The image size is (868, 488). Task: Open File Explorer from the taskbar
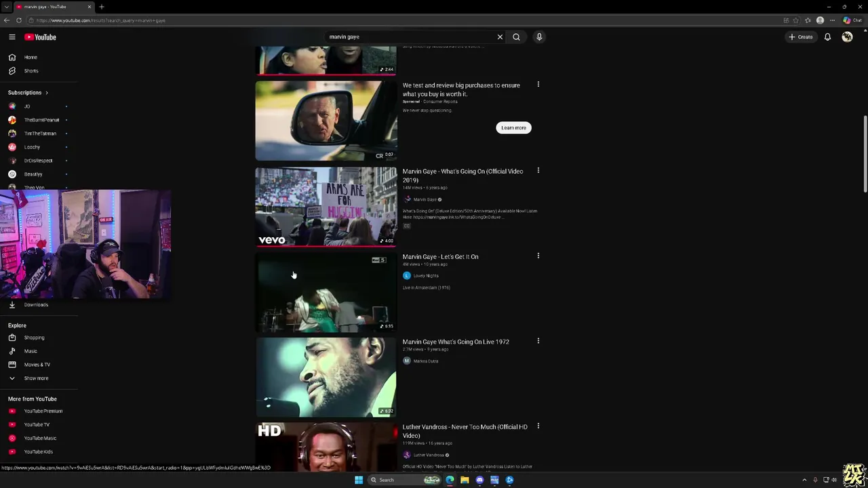pos(465,480)
